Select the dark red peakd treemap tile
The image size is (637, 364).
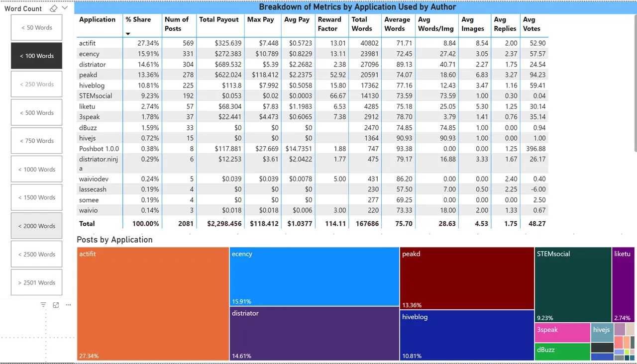point(467,278)
